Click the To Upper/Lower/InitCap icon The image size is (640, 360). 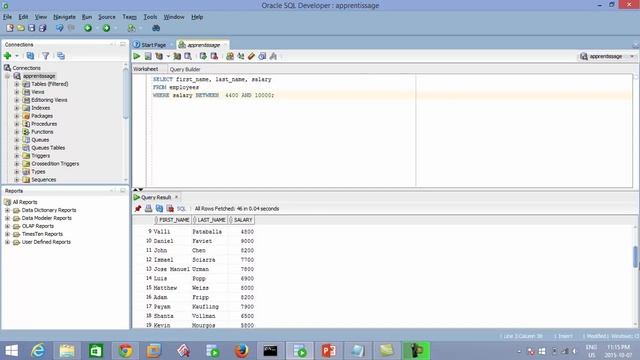click(241, 56)
